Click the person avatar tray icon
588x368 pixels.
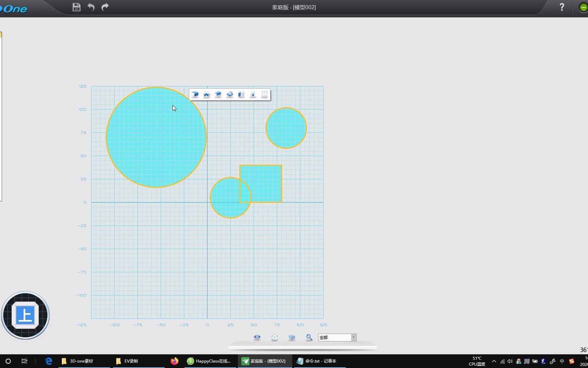coord(519,361)
